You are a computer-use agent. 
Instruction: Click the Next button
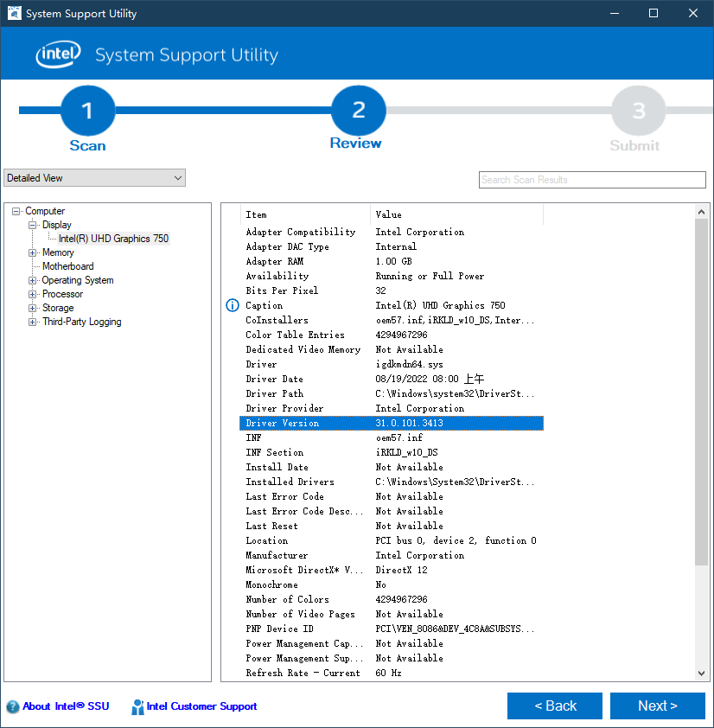pos(657,706)
